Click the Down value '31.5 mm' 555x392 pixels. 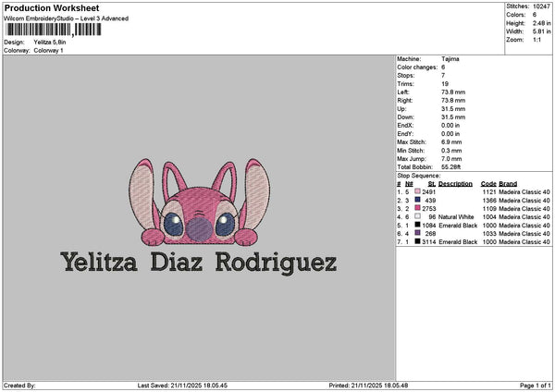453,117
